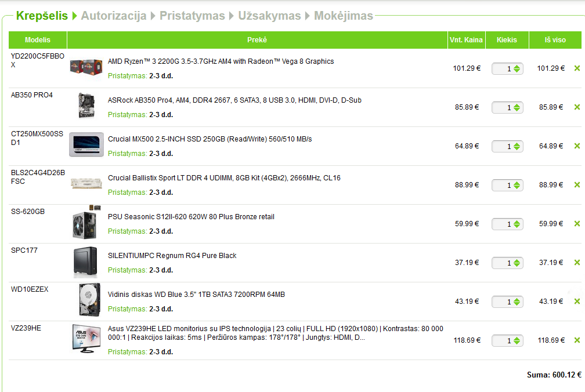Open Crucial Ballistix Sport LT DDR4 link

(224, 178)
